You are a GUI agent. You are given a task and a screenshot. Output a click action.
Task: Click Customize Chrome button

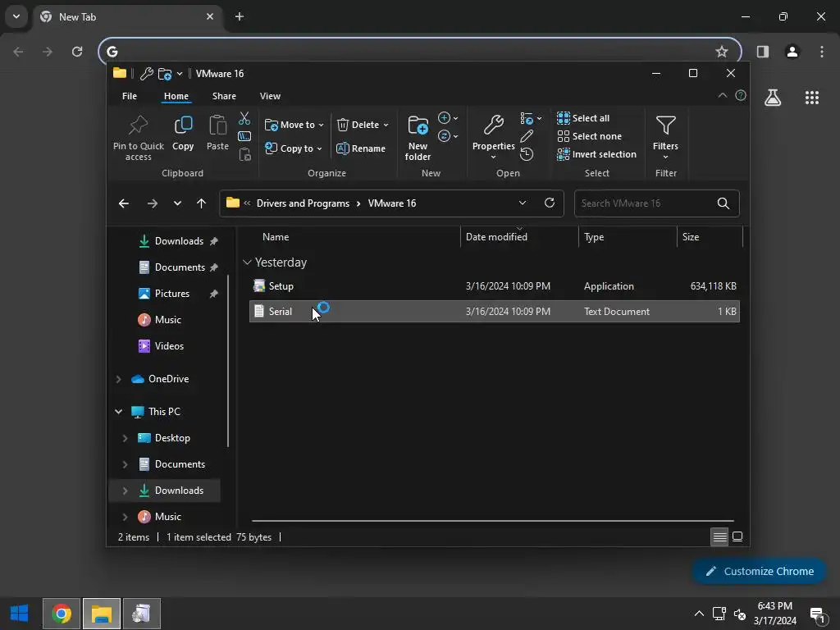coord(759,571)
